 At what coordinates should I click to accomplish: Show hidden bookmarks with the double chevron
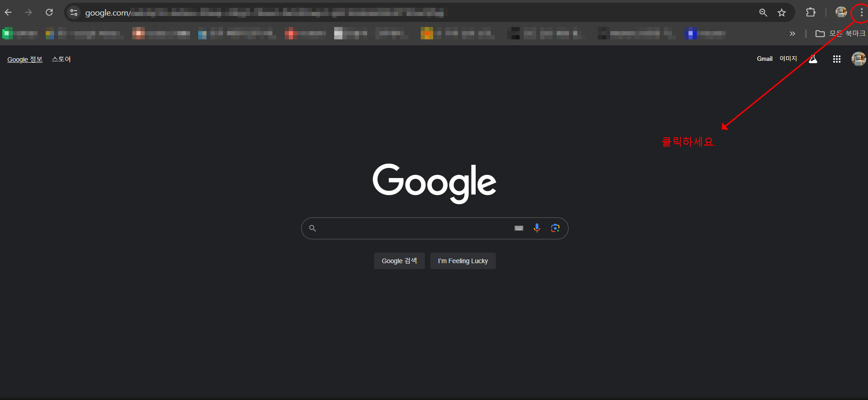click(x=792, y=33)
